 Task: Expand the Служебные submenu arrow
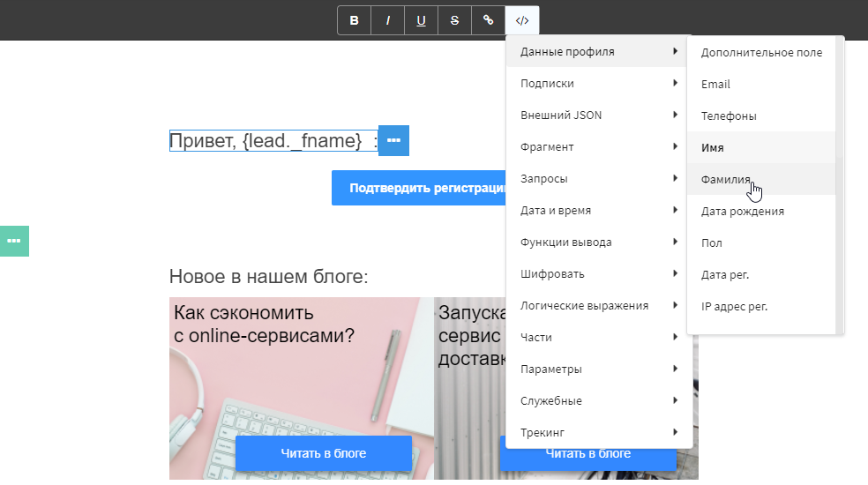click(676, 400)
